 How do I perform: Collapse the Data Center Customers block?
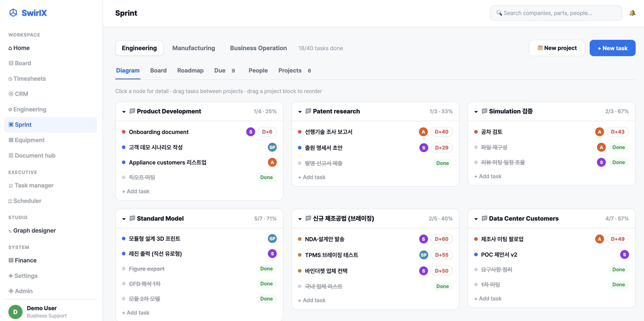coord(476,219)
